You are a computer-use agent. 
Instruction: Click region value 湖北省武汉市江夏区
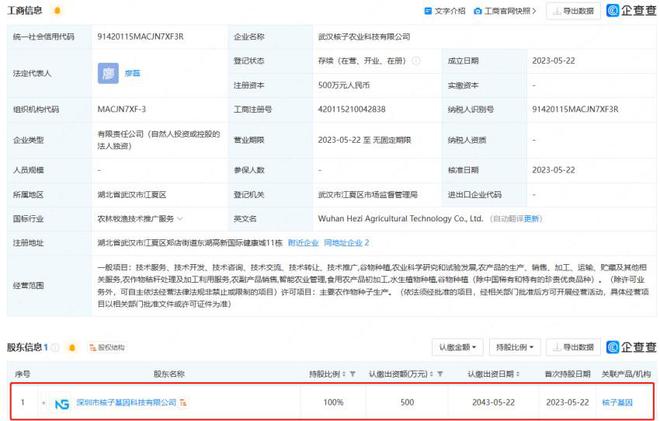(132, 195)
